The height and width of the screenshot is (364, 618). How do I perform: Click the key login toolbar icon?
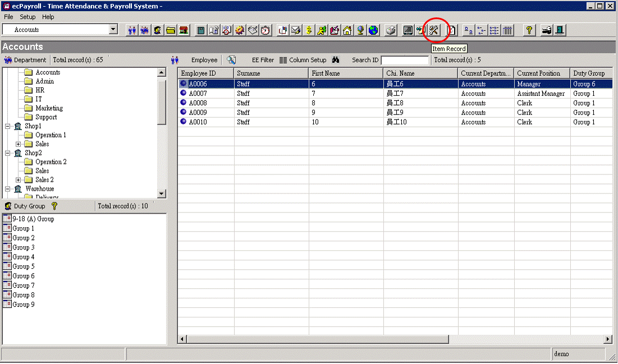click(547, 30)
